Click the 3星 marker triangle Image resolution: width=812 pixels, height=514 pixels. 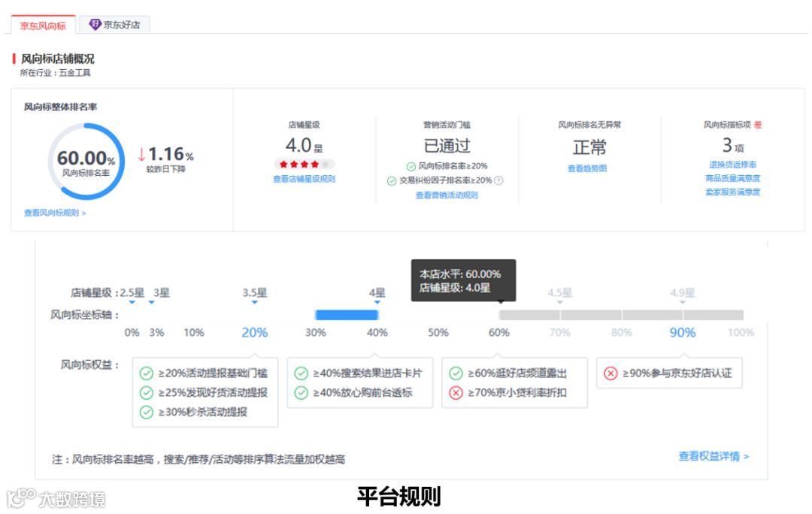(x=151, y=302)
